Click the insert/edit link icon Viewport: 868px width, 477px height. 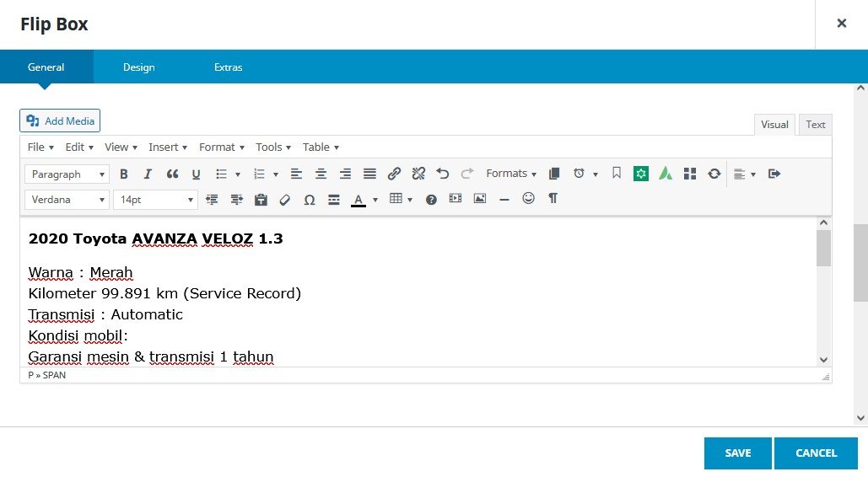(x=394, y=174)
